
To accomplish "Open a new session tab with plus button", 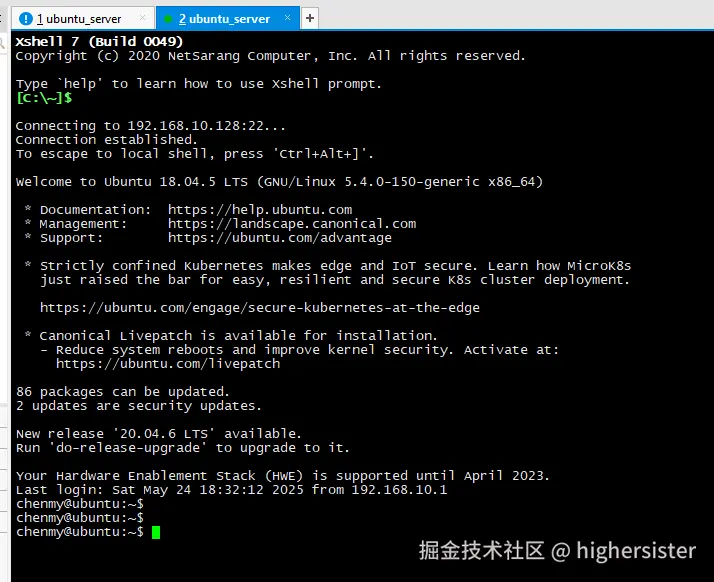I will click(310, 18).
